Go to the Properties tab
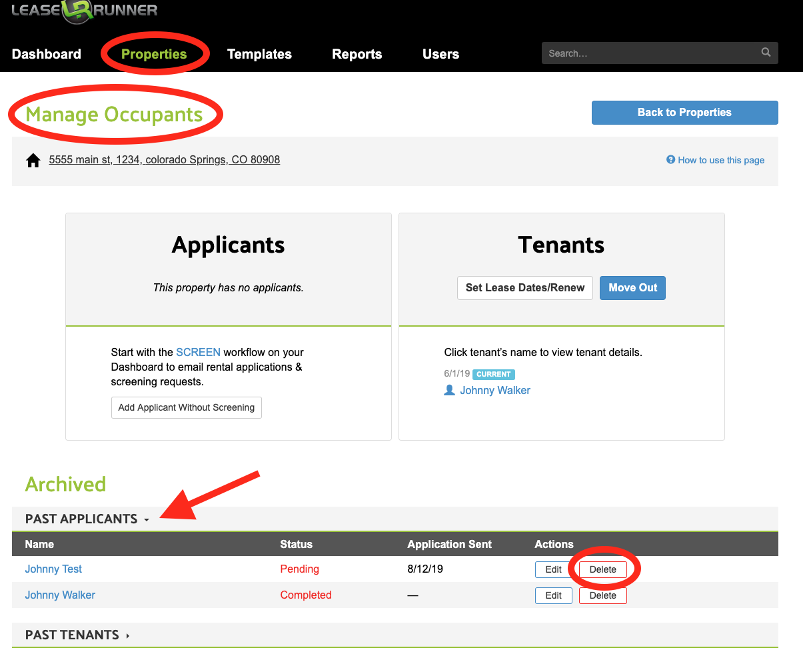 tap(154, 55)
